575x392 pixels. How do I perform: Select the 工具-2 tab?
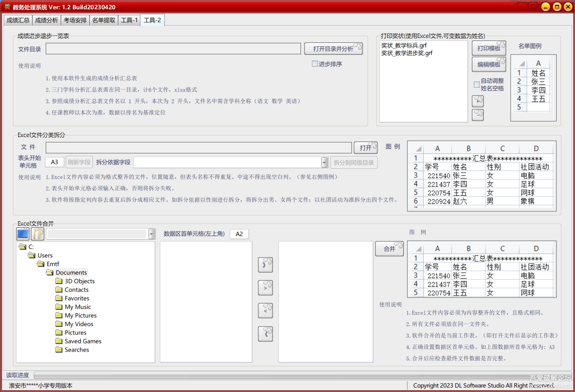tap(152, 20)
